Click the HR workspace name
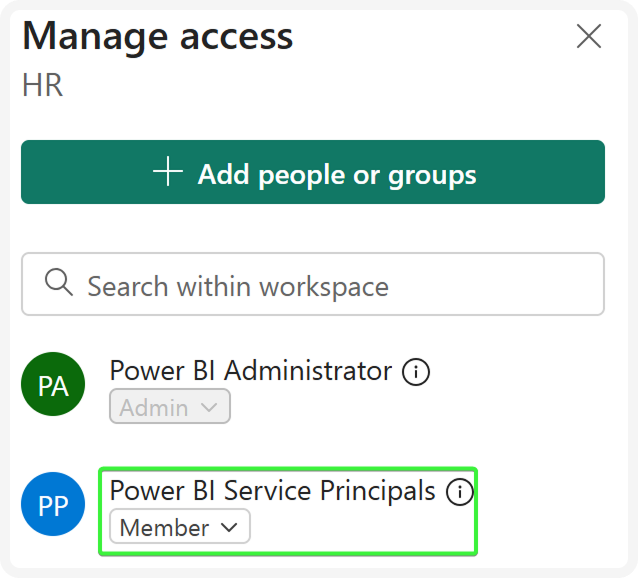This screenshot has width=638, height=578. 43,85
